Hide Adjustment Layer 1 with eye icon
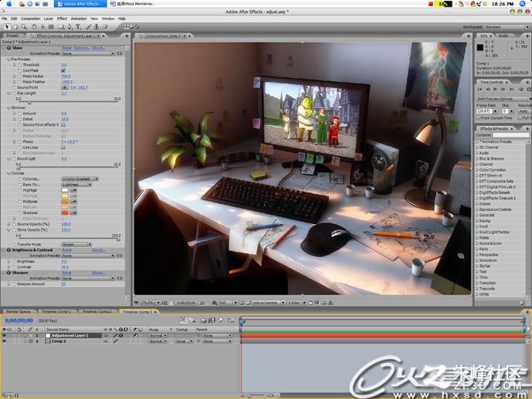This screenshot has width=532, height=399. (4, 335)
